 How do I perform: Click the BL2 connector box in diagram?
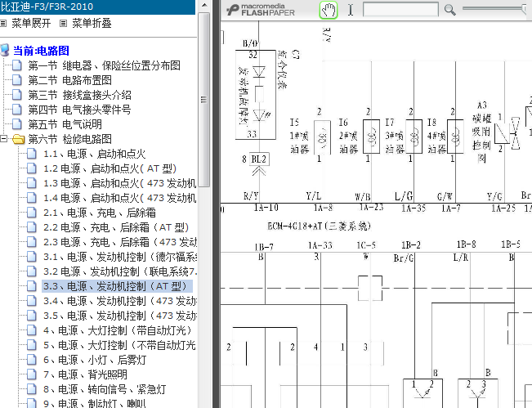(x=259, y=159)
